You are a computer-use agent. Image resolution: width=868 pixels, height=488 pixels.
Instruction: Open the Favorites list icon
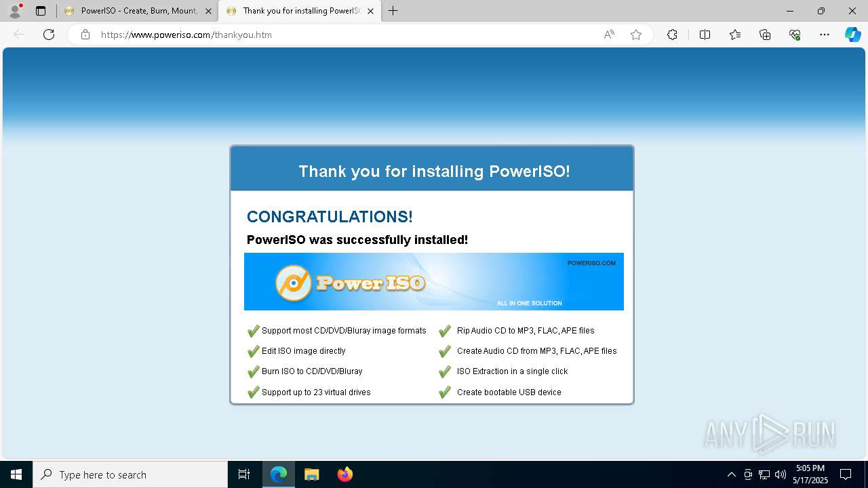[735, 35]
